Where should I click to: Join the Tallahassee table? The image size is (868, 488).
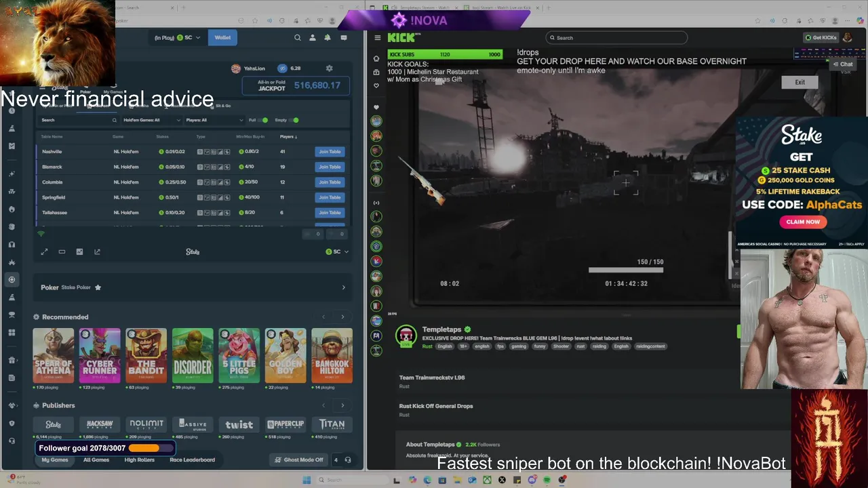(x=330, y=213)
